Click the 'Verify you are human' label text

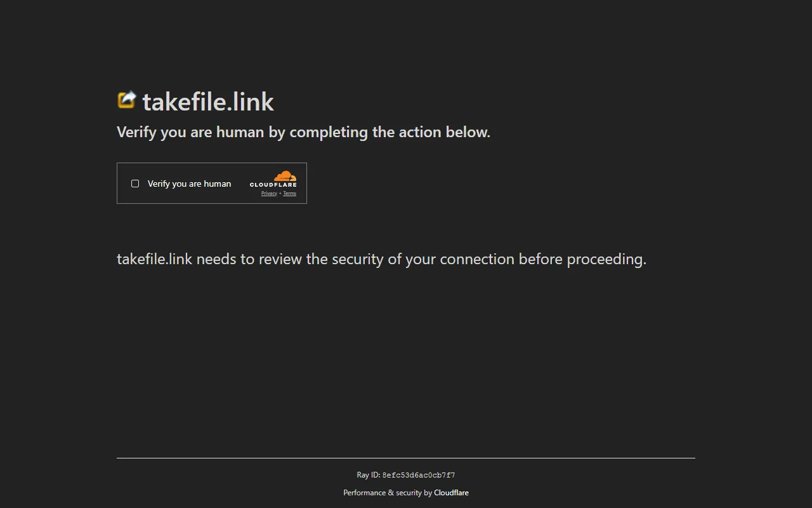point(189,184)
